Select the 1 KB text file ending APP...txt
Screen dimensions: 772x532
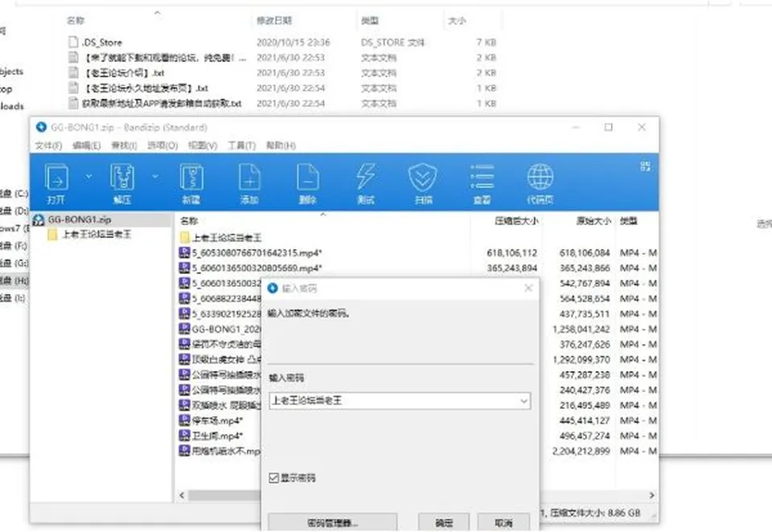click(162, 104)
